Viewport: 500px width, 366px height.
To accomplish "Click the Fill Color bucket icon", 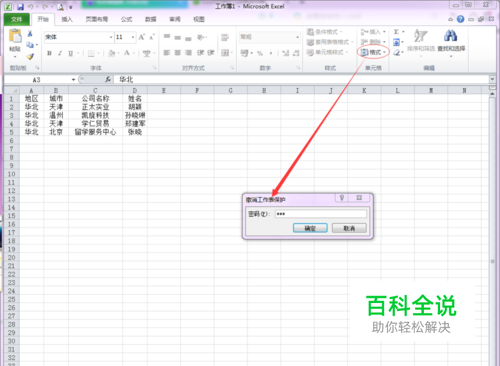I will click(112, 53).
